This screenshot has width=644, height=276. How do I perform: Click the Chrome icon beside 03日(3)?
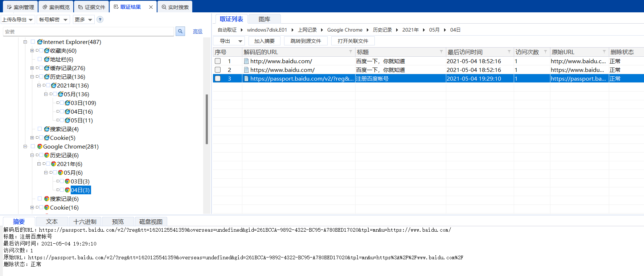[x=67, y=181]
